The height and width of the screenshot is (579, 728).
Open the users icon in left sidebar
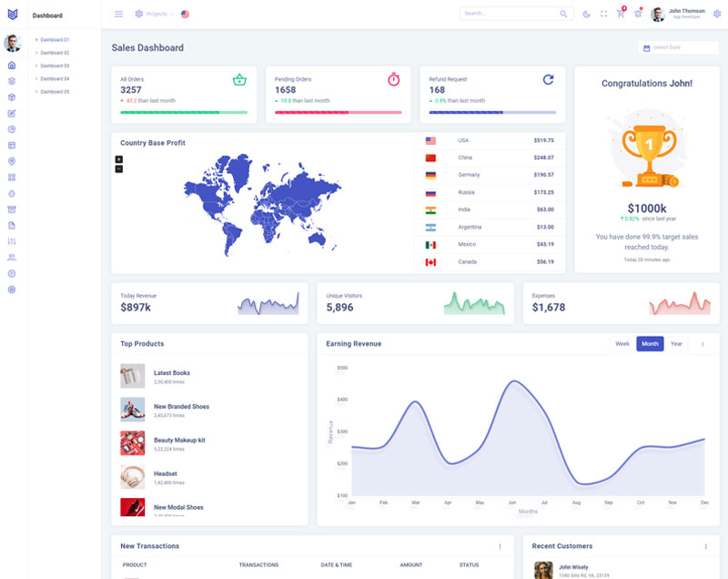[x=12, y=258]
